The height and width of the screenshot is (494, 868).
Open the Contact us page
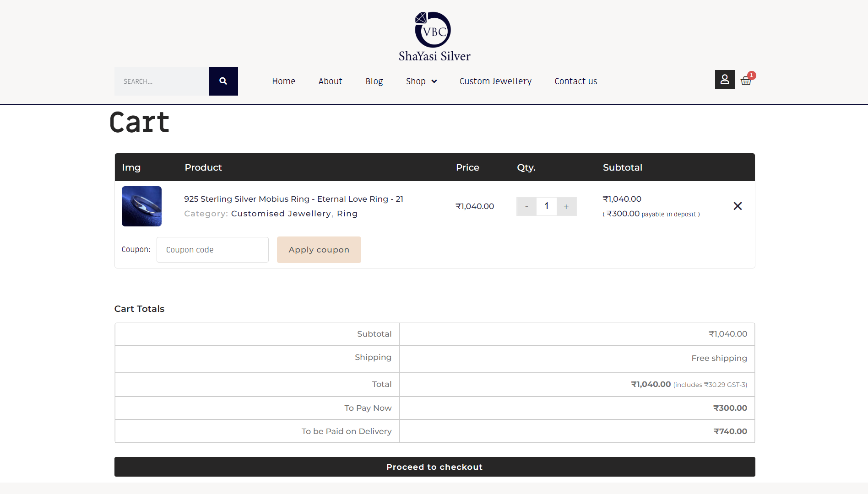coord(575,81)
